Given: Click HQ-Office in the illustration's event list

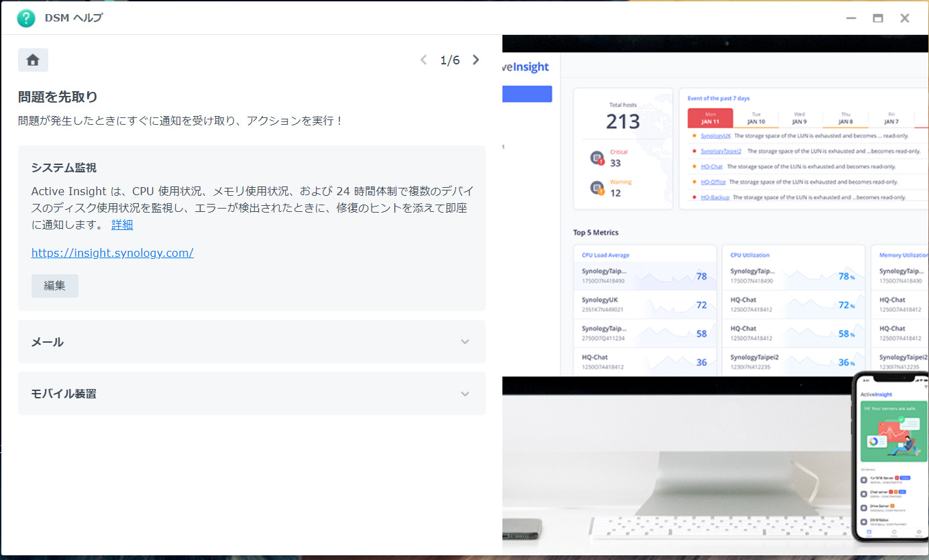Looking at the screenshot, I should coord(713,182).
